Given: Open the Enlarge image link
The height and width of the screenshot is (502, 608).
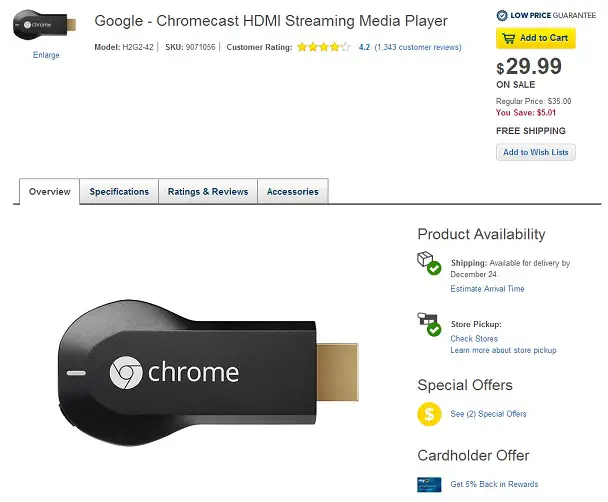Looking at the screenshot, I should 46,55.
